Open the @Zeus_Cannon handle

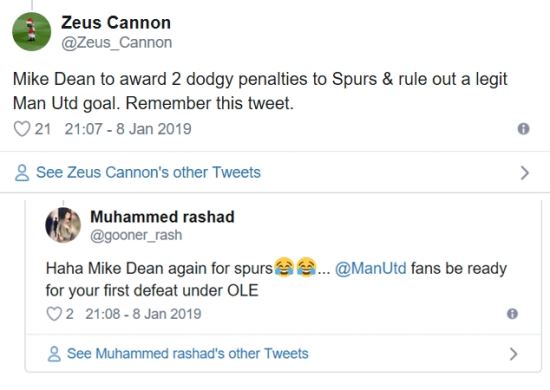coord(117,43)
